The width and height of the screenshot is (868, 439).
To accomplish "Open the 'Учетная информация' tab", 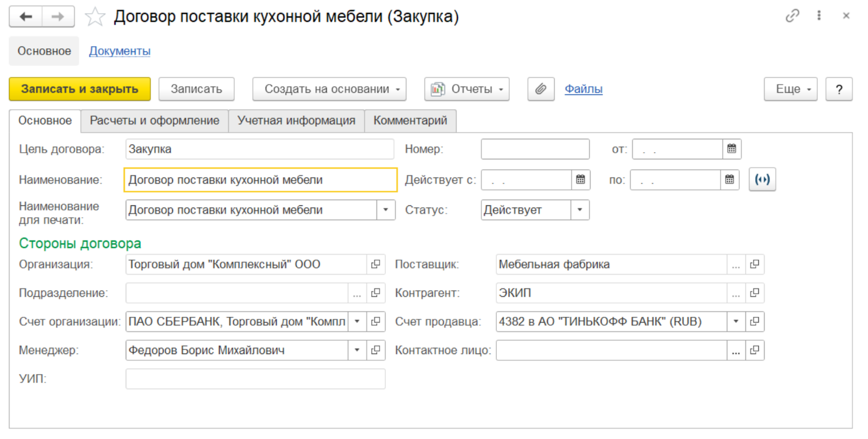I will tap(296, 121).
